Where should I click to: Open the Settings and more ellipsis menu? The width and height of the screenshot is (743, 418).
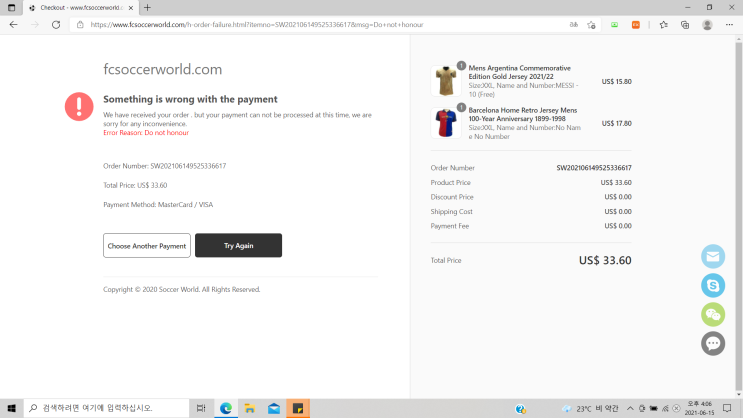click(729, 25)
